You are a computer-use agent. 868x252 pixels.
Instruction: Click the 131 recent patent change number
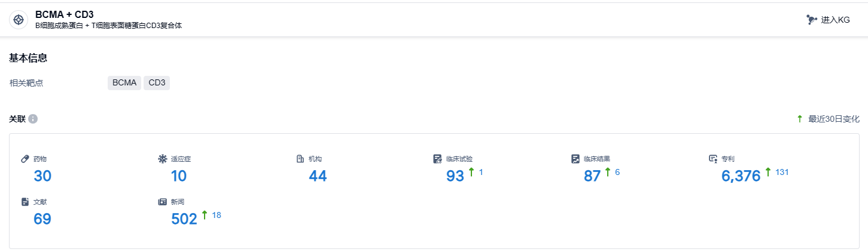click(x=782, y=173)
